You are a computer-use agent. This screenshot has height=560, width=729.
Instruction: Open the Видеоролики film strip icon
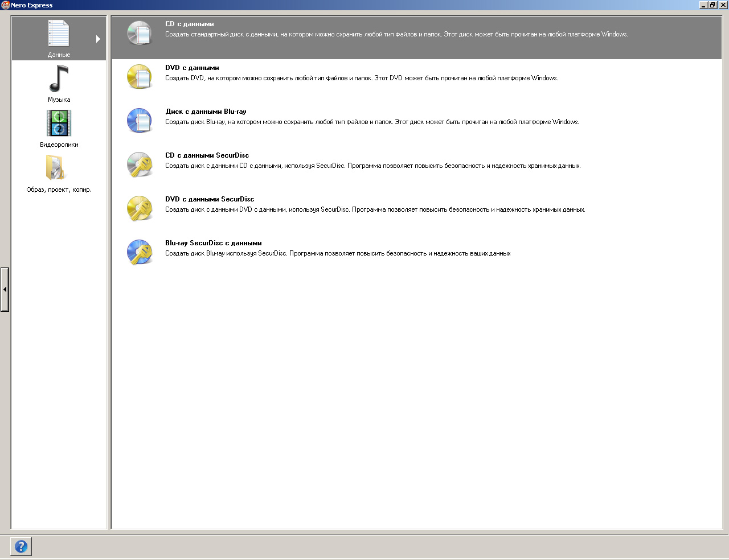[x=59, y=123]
